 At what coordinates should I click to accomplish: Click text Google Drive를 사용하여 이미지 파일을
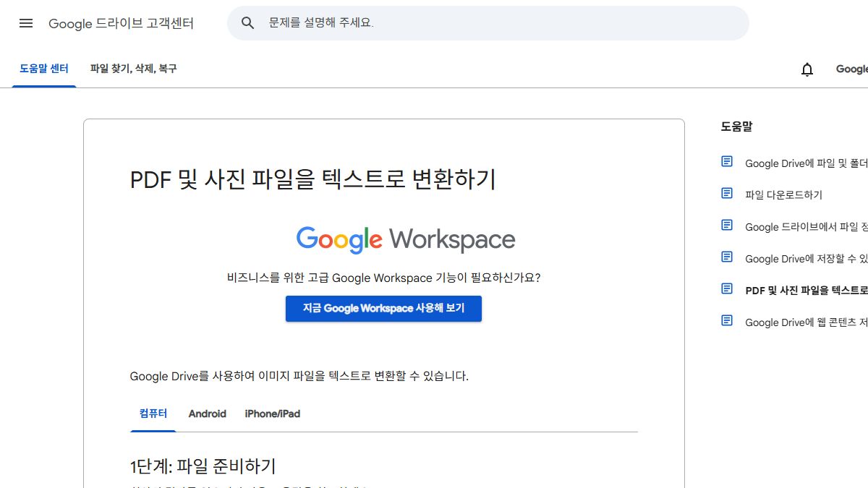click(x=299, y=376)
